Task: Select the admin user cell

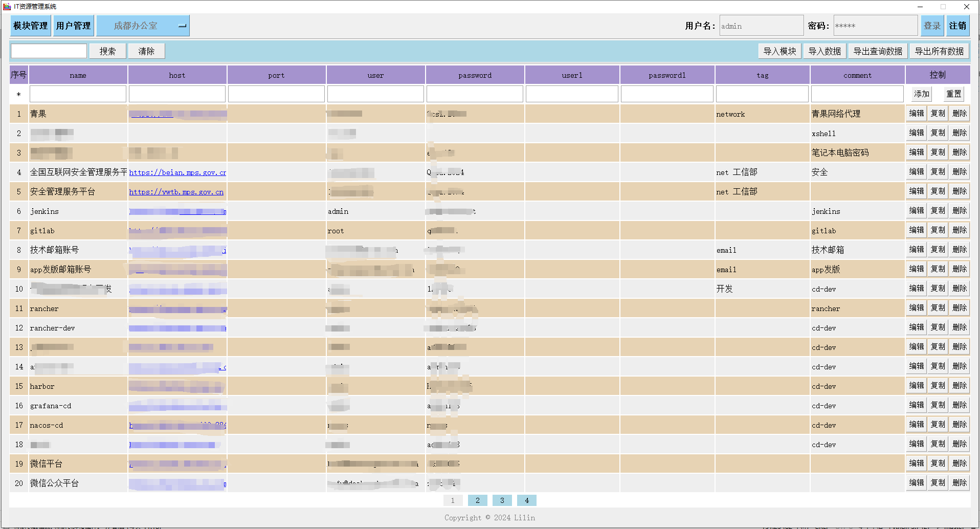Action: 375,211
